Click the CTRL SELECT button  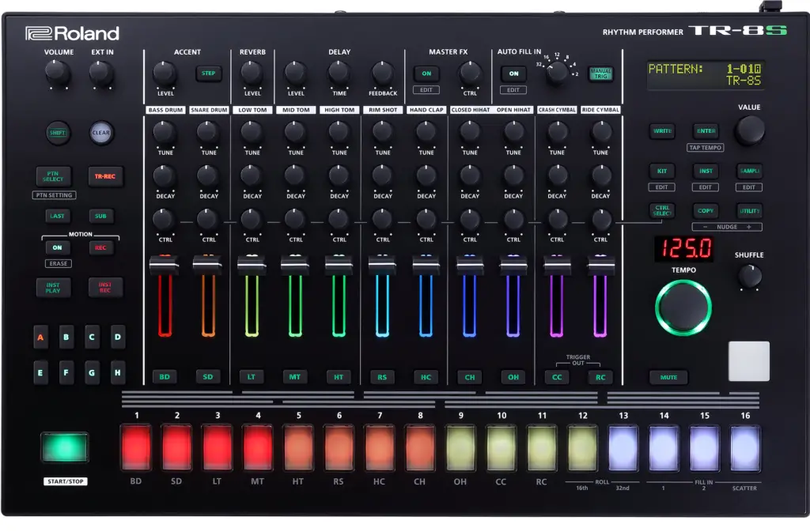coord(662,210)
